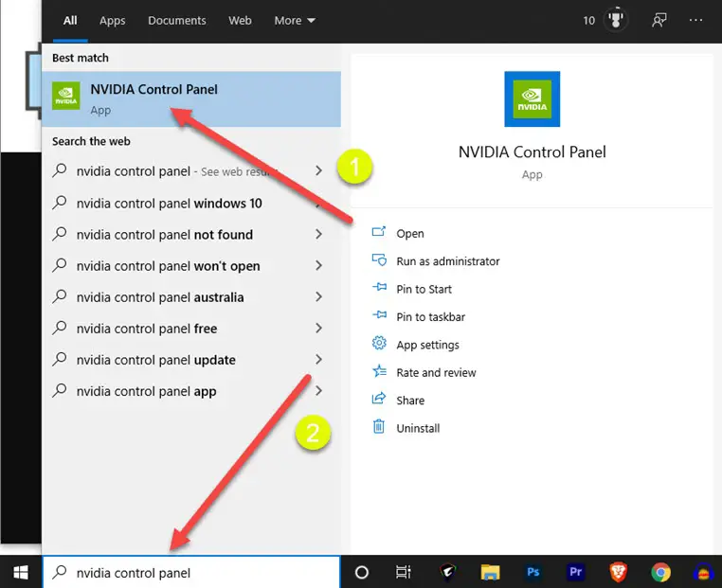Open Google Chrome from the taskbar
The image size is (722, 588).
click(x=660, y=572)
